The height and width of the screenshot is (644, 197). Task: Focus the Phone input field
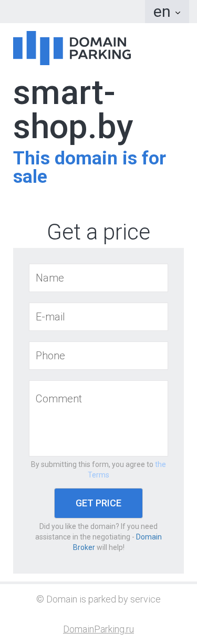[98, 356]
